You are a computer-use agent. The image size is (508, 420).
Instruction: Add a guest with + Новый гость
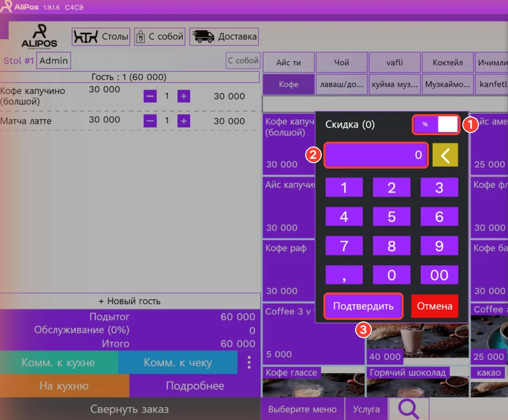click(130, 301)
